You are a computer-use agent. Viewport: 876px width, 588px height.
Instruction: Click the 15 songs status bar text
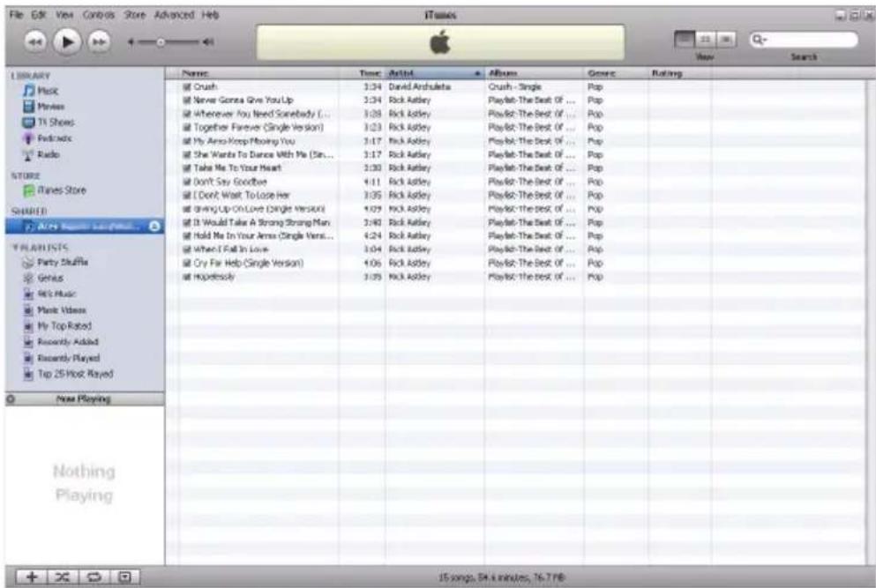(x=502, y=577)
